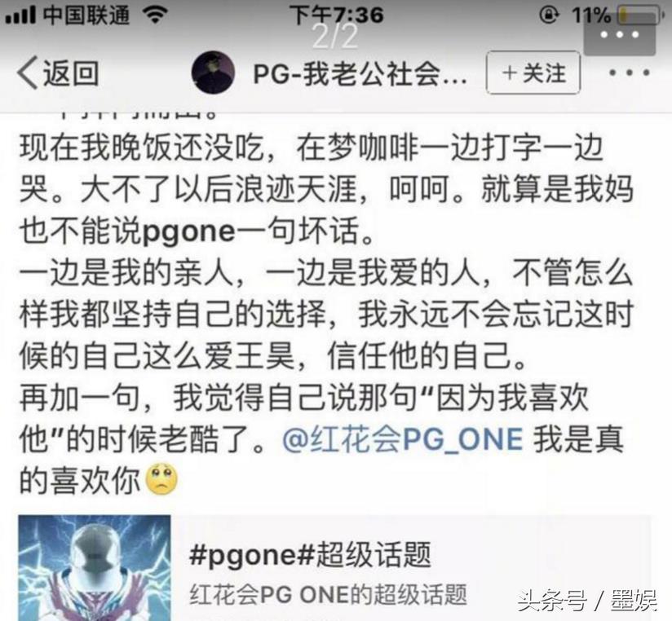Tap the 中国联通 carrier label
This screenshot has height=621, width=672.
pyautogui.click(x=86, y=15)
